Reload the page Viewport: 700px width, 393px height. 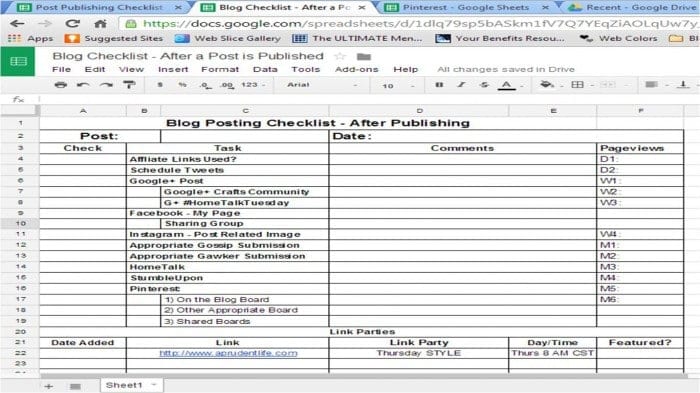click(72, 23)
